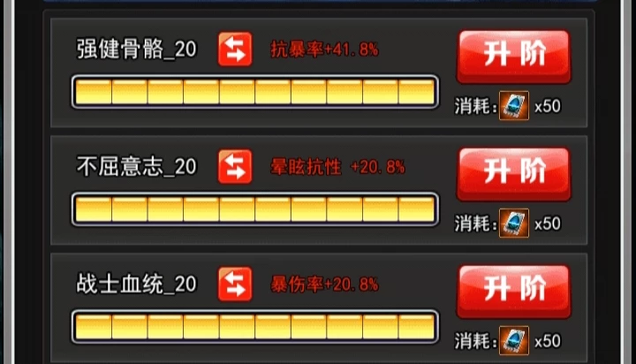Tap cost item icon in 不屈意志 row
The height and width of the screenshot is (364, 636).
514,224
